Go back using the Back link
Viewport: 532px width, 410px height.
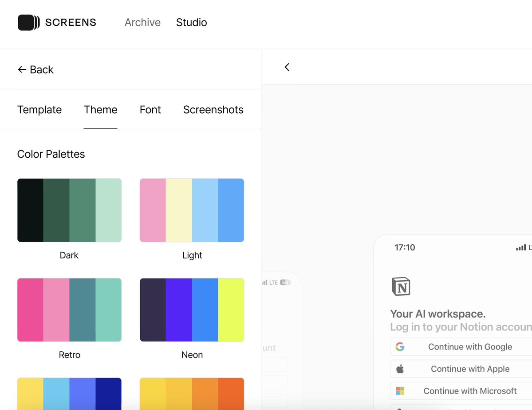[35, 69]
